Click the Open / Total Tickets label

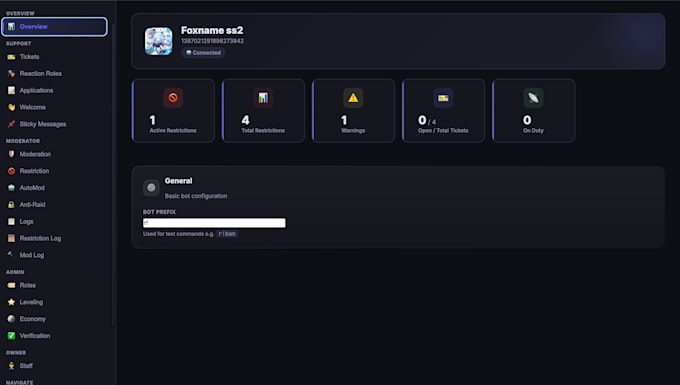(x=443, y=131)
